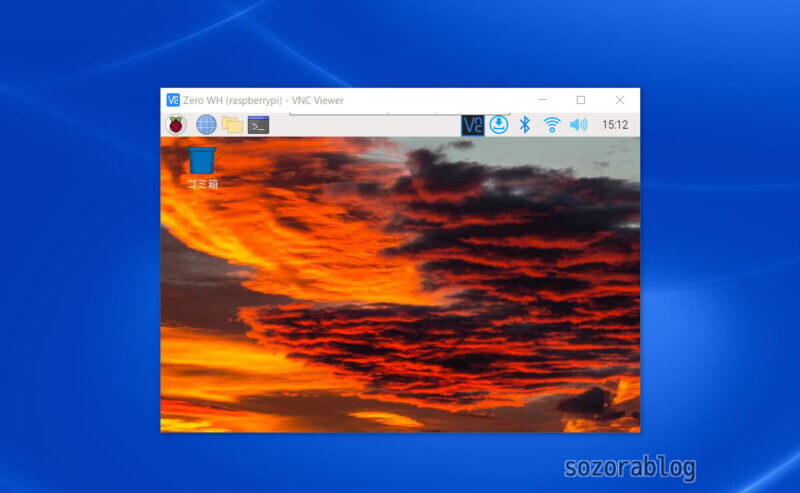Click the software update download icon

tap(498, 125)
